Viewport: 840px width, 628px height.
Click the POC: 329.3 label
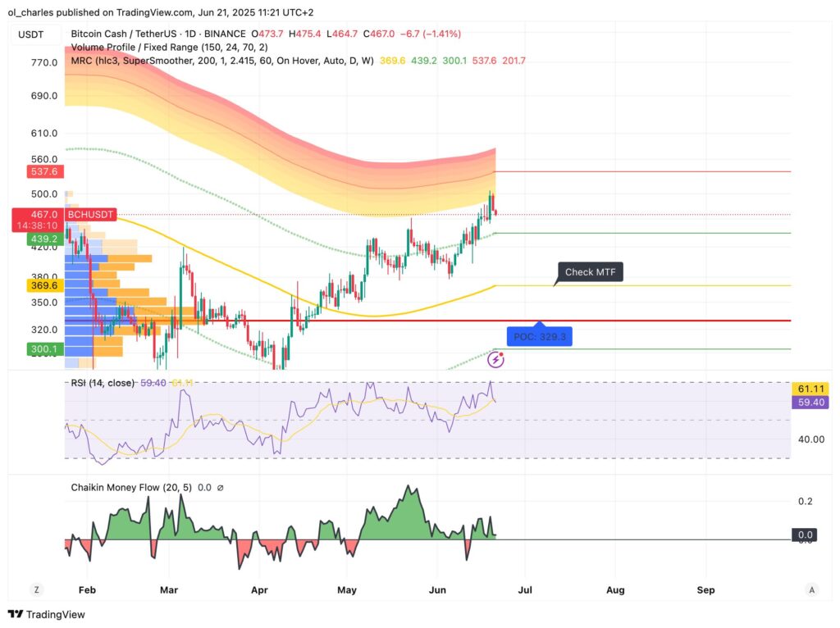pos(541,336)
